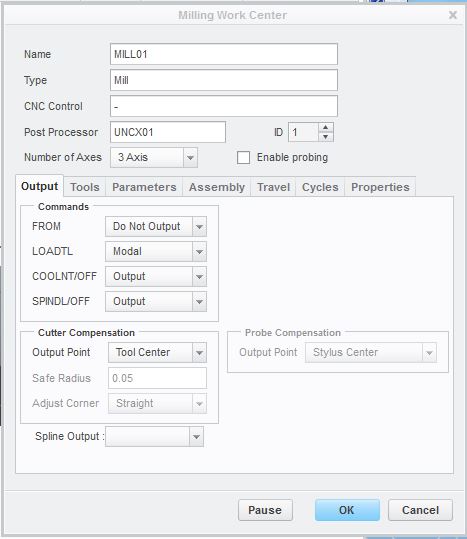This screenshot has height=539, width=467.
Task: Click the Name field containing MILL01
Action: [x=224, y=54]
